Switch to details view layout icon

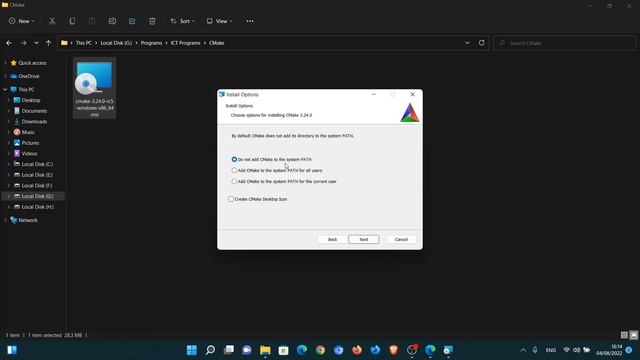624,335
